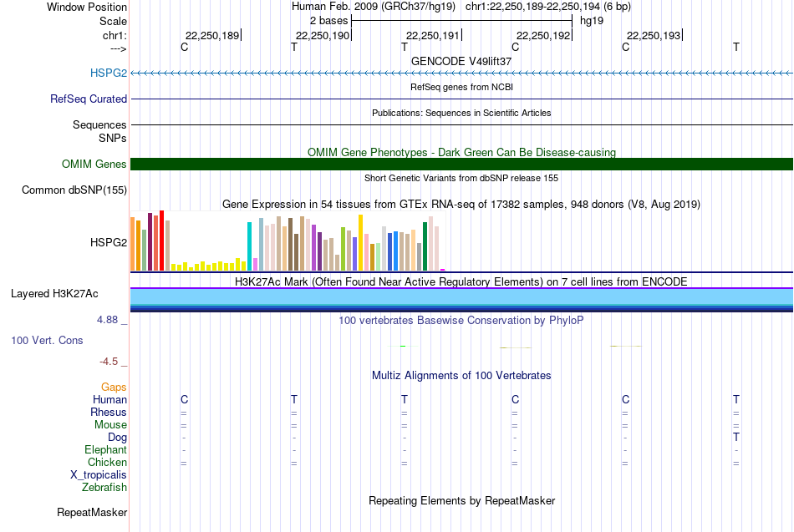Click the 22,250,190 position marker
Viewport: 794px width, 532px height.
323,35
